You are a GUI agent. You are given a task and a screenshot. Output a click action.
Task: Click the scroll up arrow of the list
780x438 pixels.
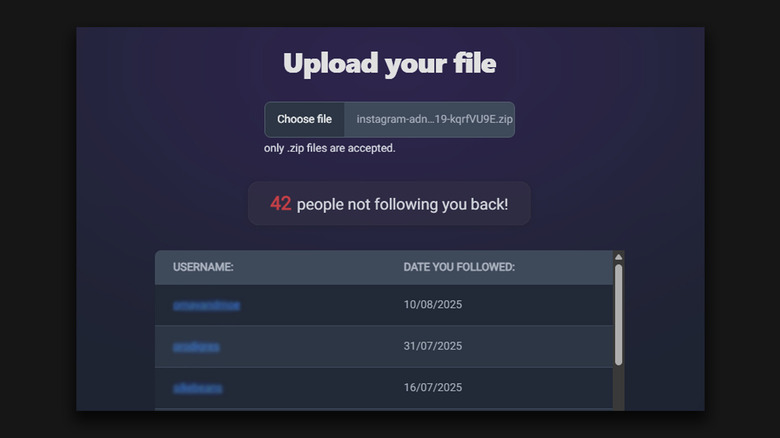619,257
